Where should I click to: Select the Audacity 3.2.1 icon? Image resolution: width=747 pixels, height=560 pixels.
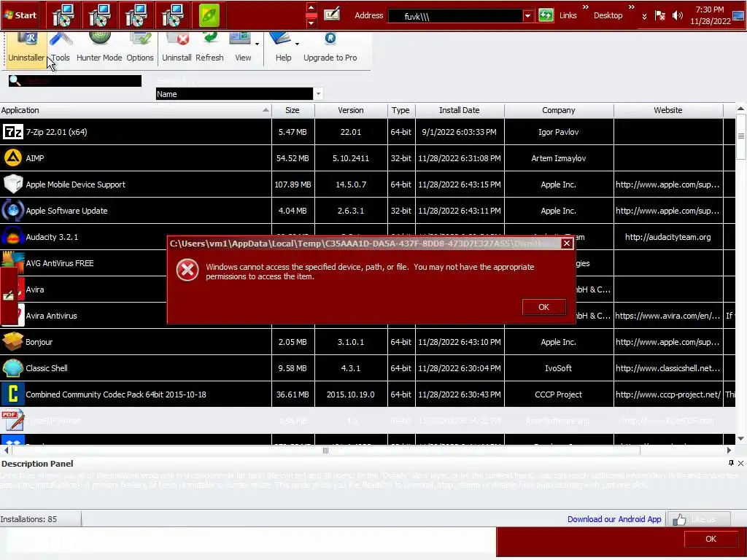click(13, 237)
